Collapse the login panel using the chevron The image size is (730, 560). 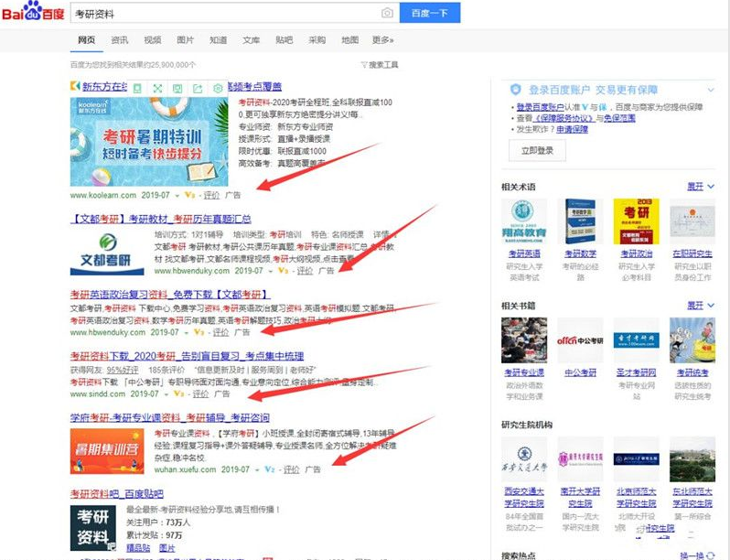[713, 90]
